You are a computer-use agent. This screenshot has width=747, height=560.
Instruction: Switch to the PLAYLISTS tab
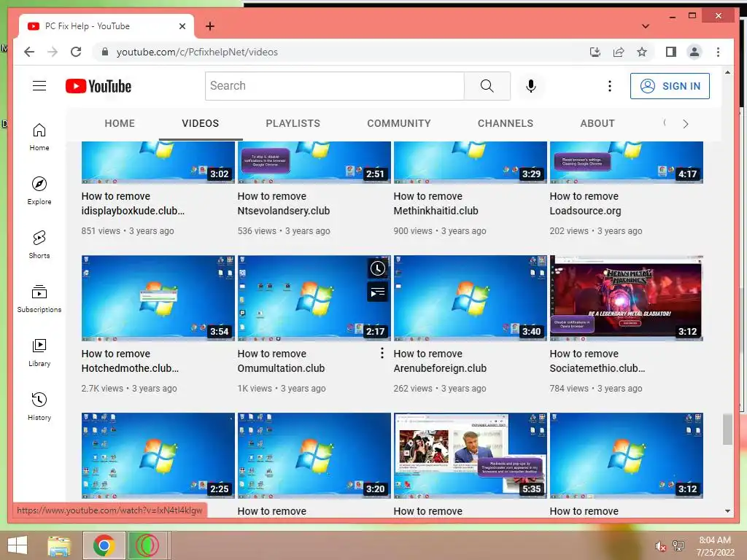tap(293, 123)
